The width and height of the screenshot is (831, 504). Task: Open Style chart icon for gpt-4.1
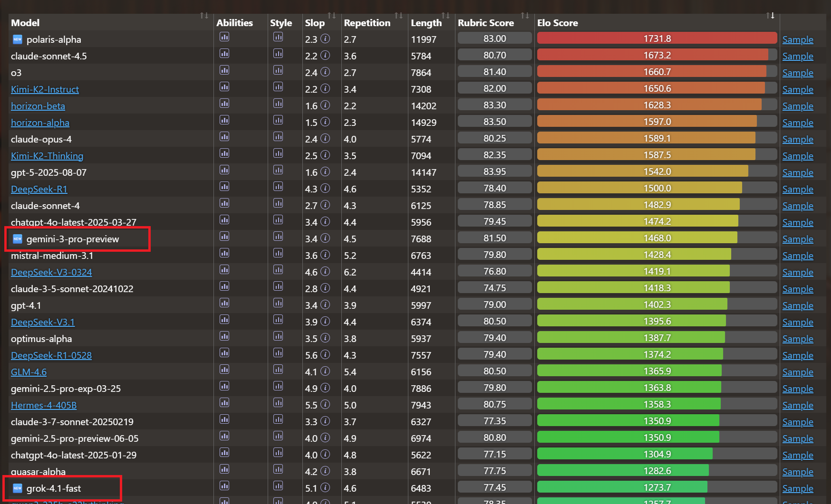pos(278,303)
